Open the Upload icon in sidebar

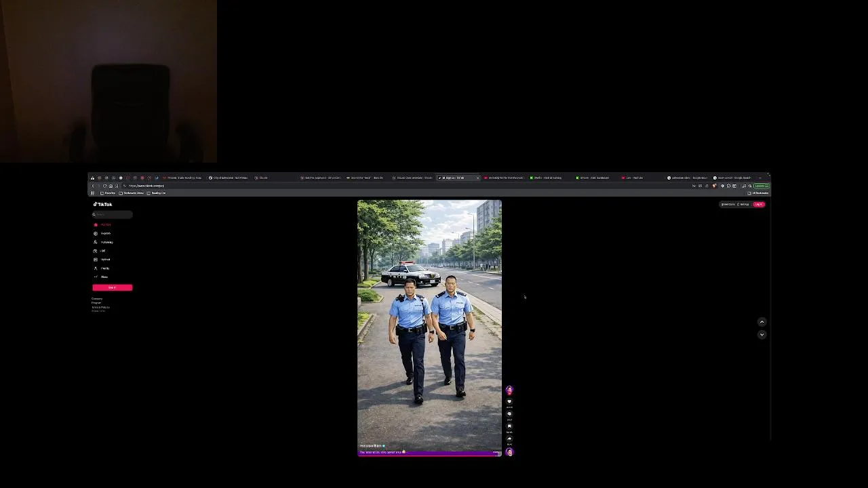coord(96,260)
